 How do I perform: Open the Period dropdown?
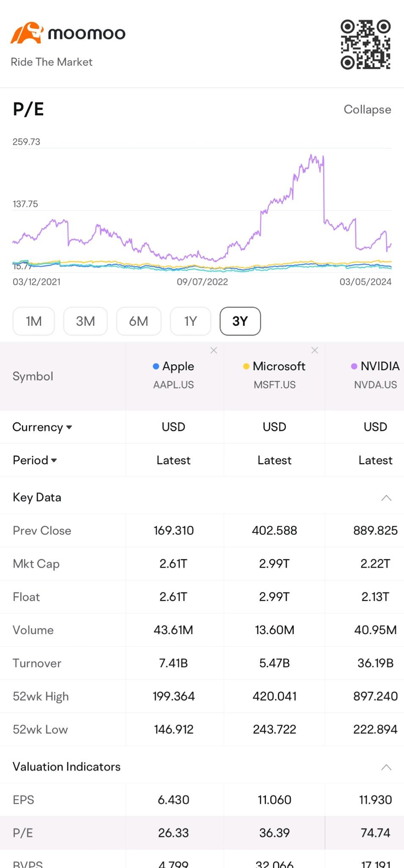pyautogui.click(x=35, y=460)
